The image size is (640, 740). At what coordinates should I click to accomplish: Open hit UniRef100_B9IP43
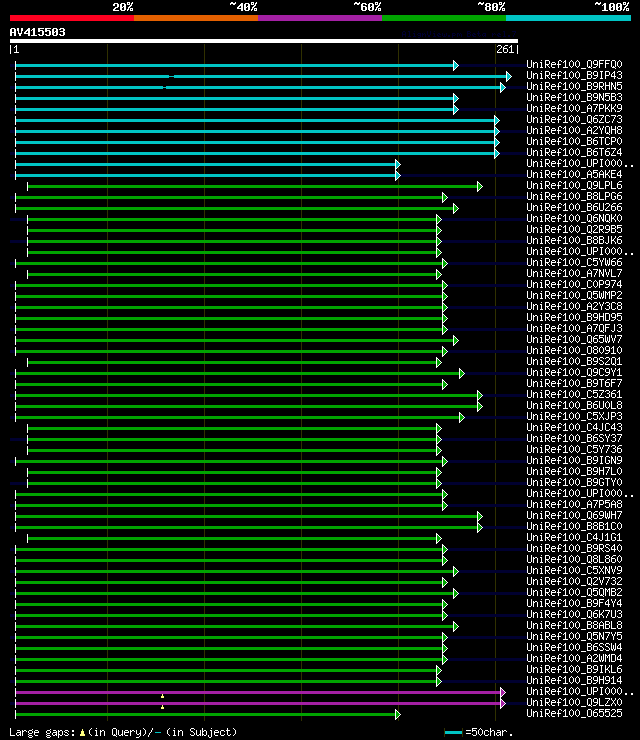[x=574, y=75]
